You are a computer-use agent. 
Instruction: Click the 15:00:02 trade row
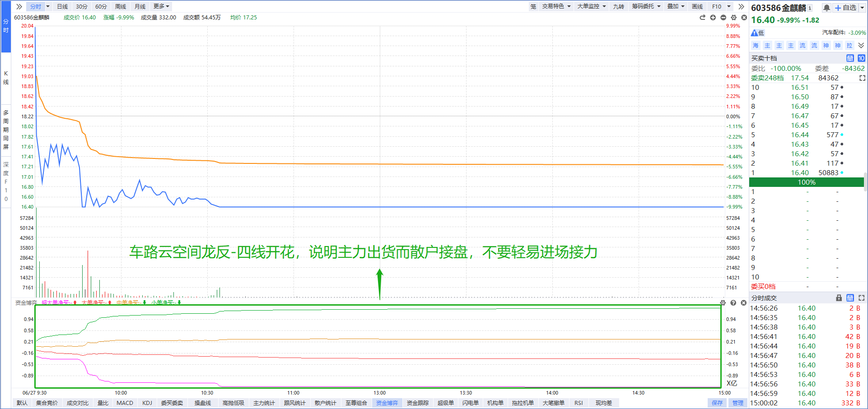(x=806, y=403)
